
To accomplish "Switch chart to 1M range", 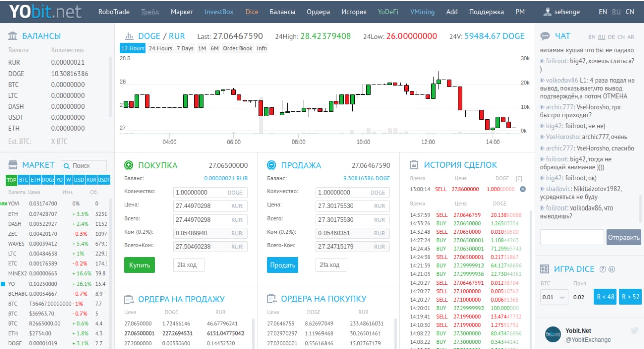I will pos(202,48).
